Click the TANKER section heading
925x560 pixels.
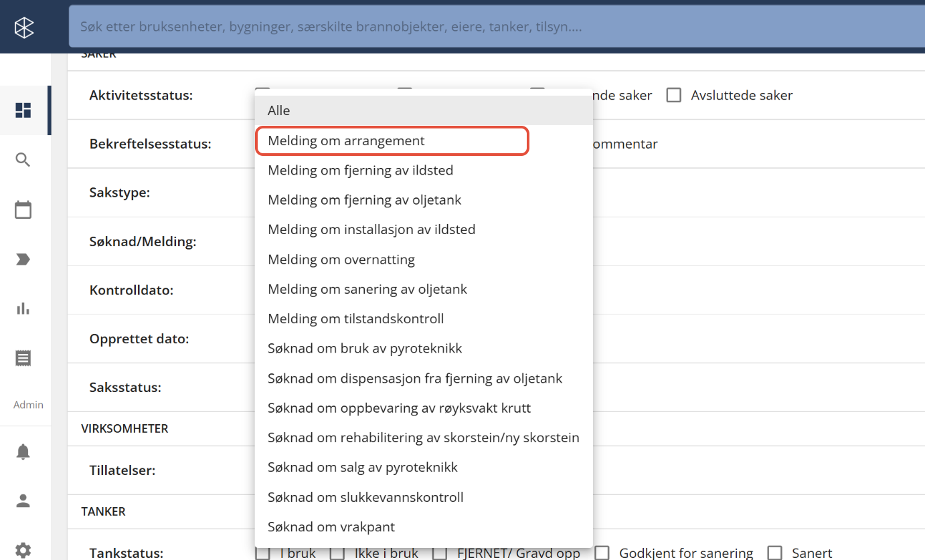(103, 511)
